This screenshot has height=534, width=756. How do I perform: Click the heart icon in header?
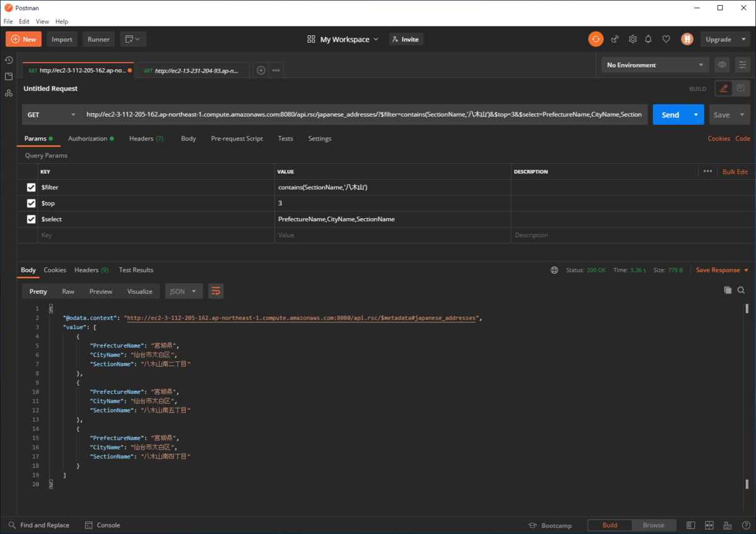point(666,39)
